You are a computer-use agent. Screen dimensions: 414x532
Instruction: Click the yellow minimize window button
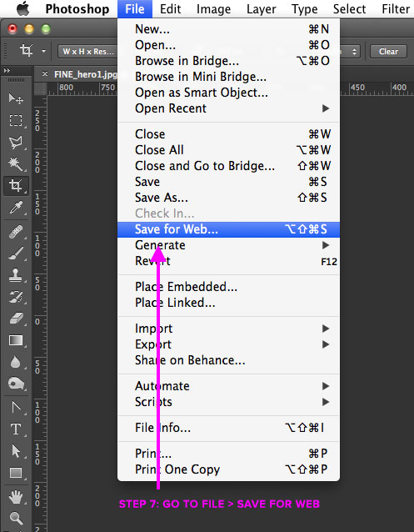click(29, 29)
